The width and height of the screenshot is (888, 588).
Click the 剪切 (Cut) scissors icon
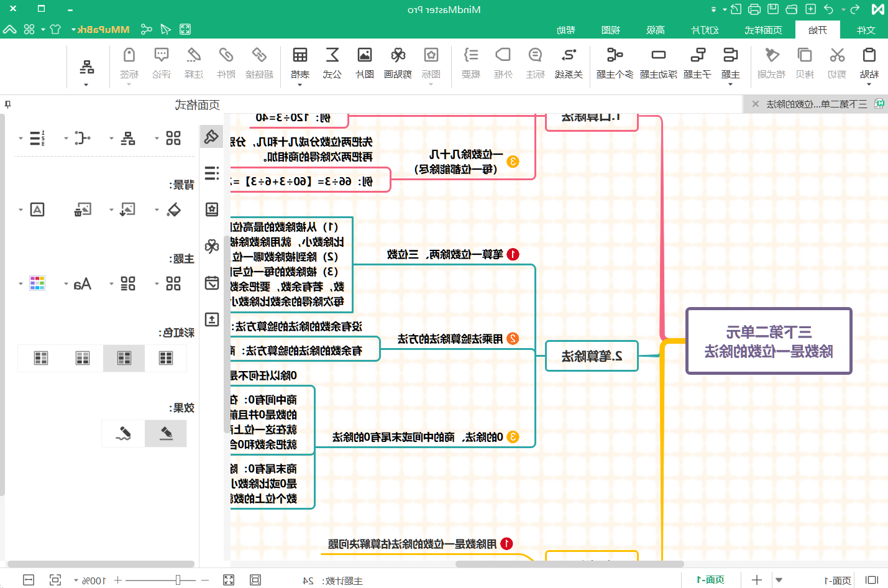837,55
